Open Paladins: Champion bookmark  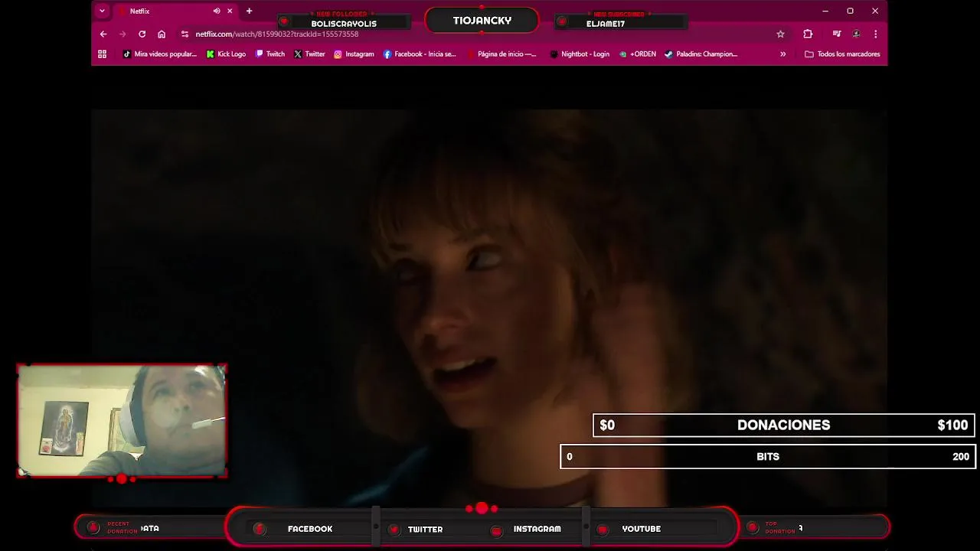[x=701, y=54]
